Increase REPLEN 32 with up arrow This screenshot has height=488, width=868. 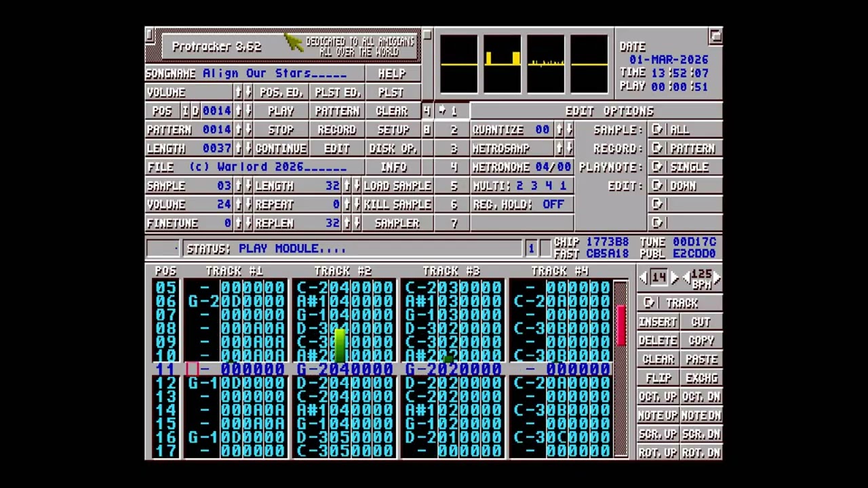pyautogui.click(x=347, y=223)
